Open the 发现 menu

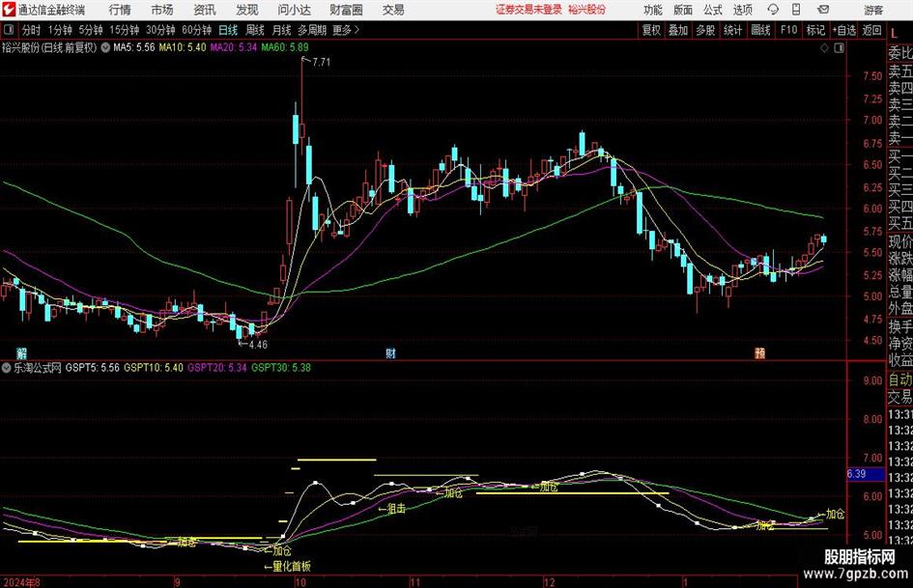point(247,10)
